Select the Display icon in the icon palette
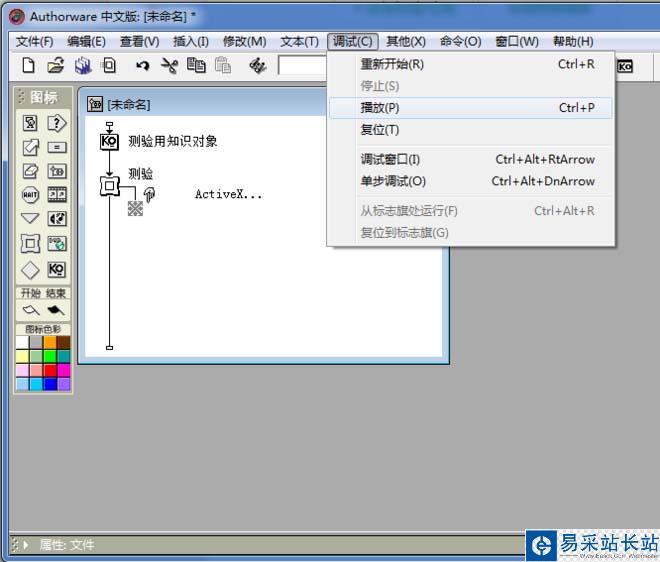 [x=30, y=123]
